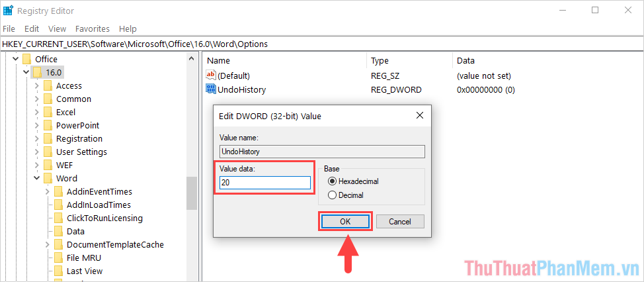This screenshot has width=644, height=282.
Task: Click the ClickToRunLicensing folder icon
Action: coord(59,218)
